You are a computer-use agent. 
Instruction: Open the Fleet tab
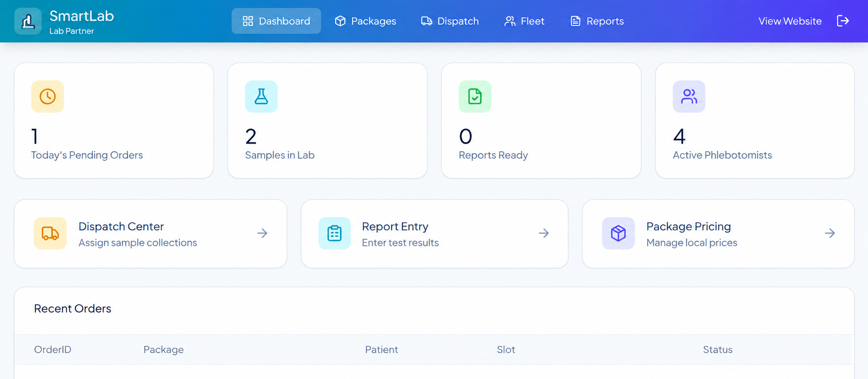point(524,21)
